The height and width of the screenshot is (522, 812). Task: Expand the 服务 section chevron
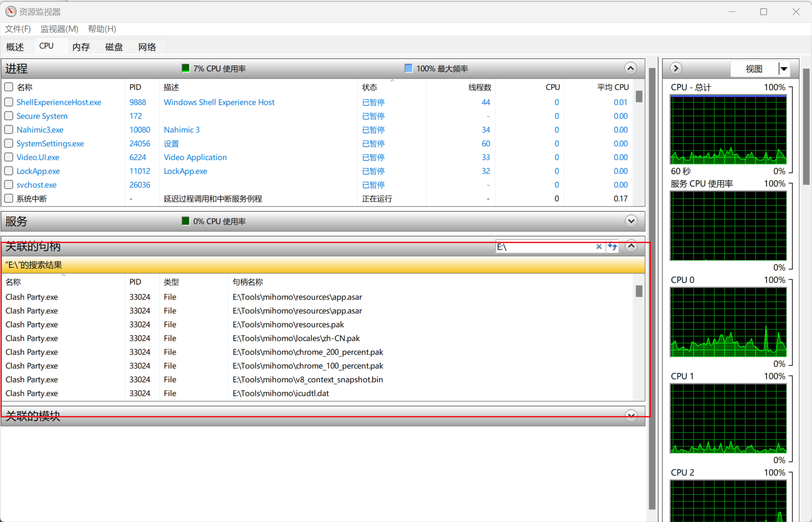pyautogui.click(x=631, y=221)
